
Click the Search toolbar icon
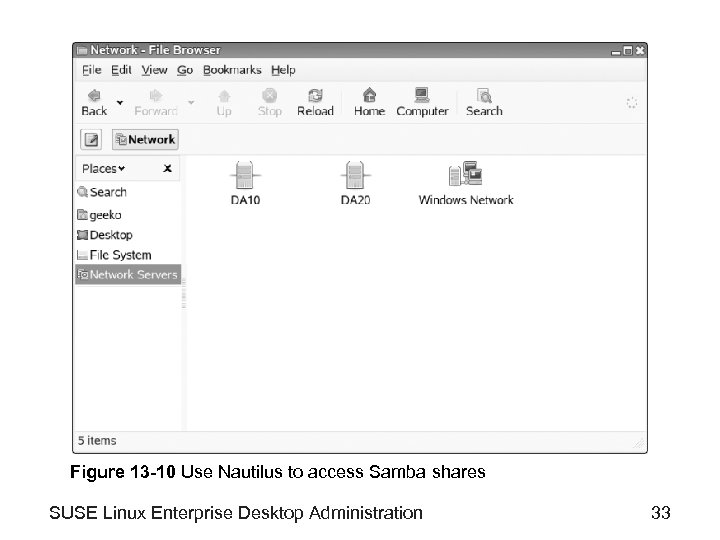tap(484, 96)
